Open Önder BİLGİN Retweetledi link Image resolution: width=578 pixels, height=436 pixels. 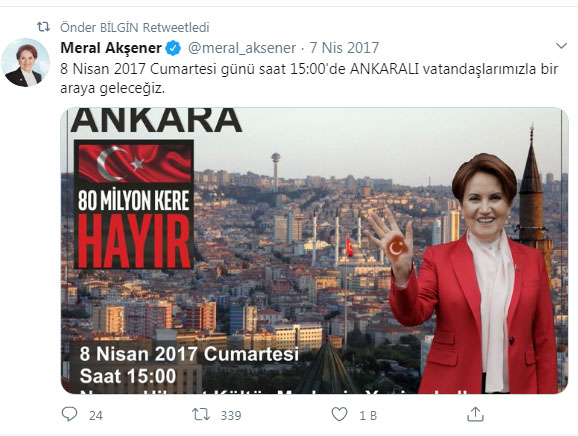click(x=135, y=27)
